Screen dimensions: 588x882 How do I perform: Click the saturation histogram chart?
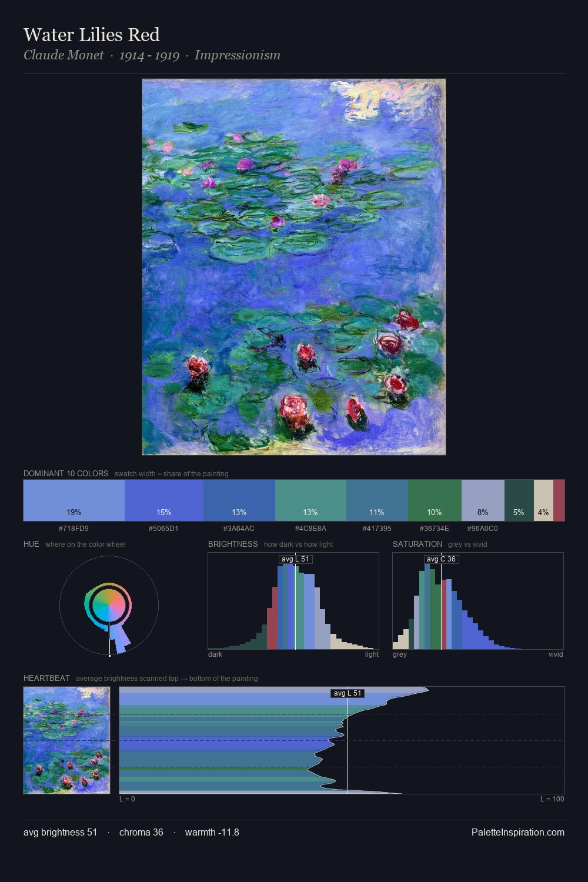(478, 601)
